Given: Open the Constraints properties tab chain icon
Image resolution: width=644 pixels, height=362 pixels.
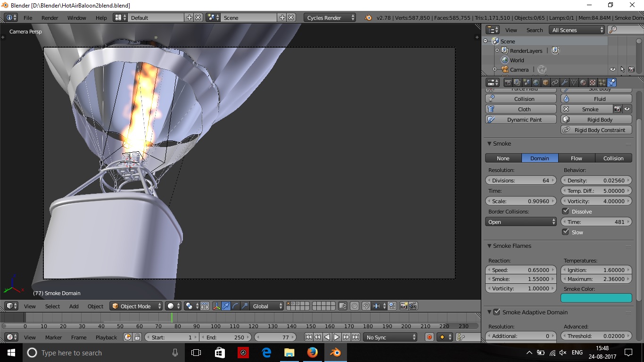Looking at the screenshot, I should 555,82.
